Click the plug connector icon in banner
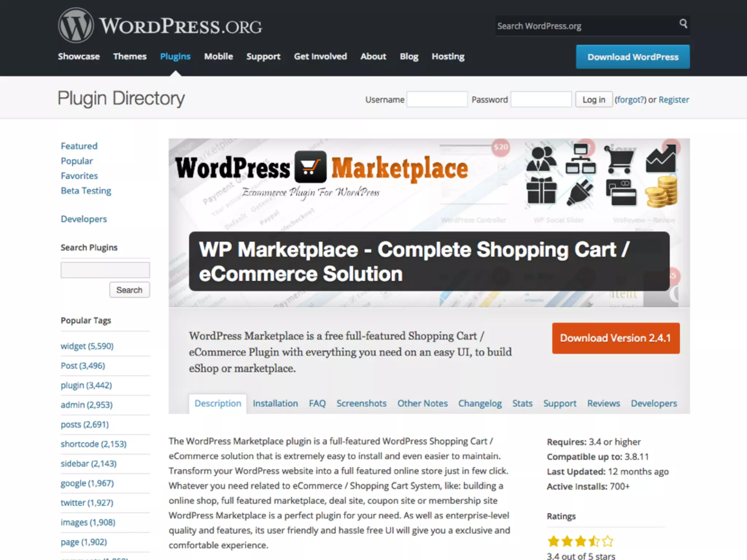The height and width of the screenshot is (560, 747). [580, 192]
